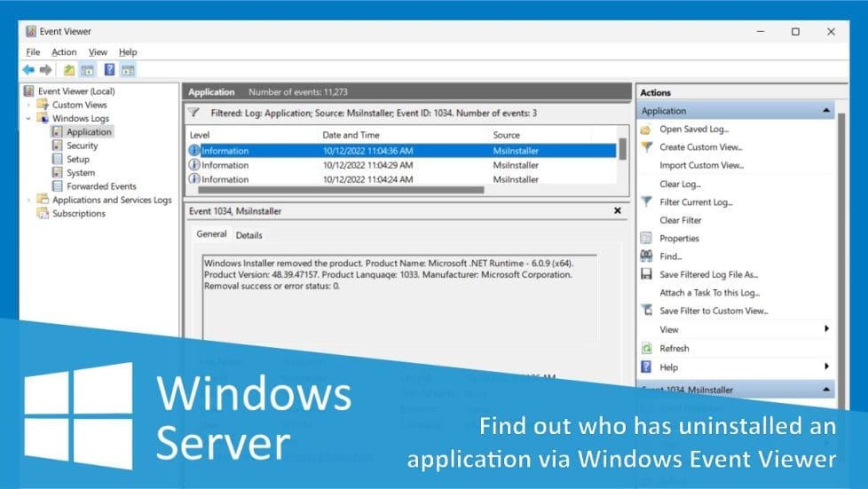Image resolution: width=868 pixels, height=489 pixels.
Task: Expand the Custom Views tree node
Action: pyautogui.click(x=28, y=105)
